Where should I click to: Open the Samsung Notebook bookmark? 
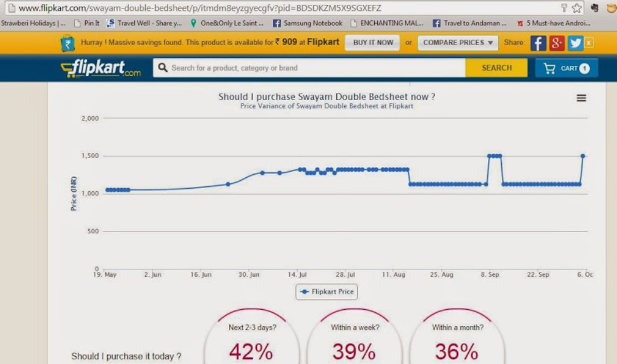pyautogui.click(x=308, y=24)
